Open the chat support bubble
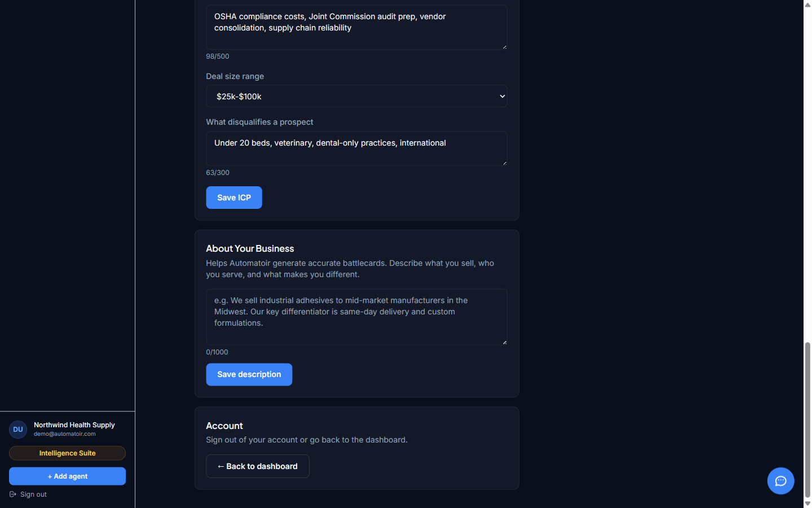Viewport: 812px width, 508px height. coord(780,481)
